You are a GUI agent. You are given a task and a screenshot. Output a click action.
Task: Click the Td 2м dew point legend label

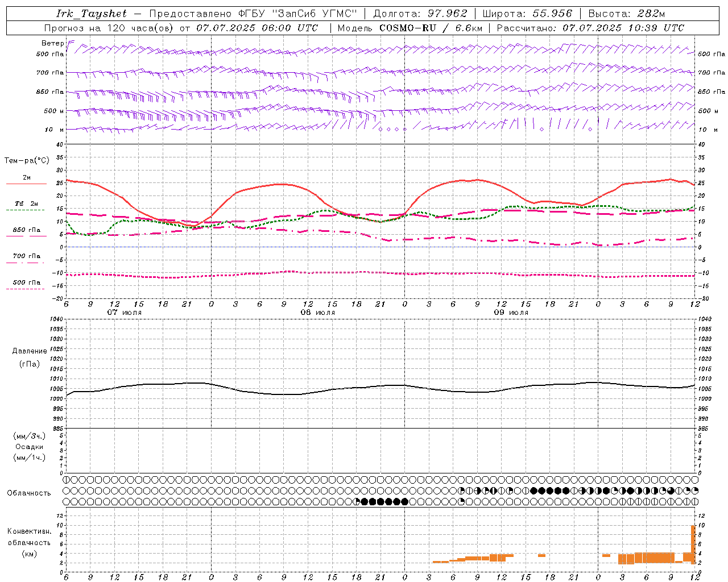point(27,203)
